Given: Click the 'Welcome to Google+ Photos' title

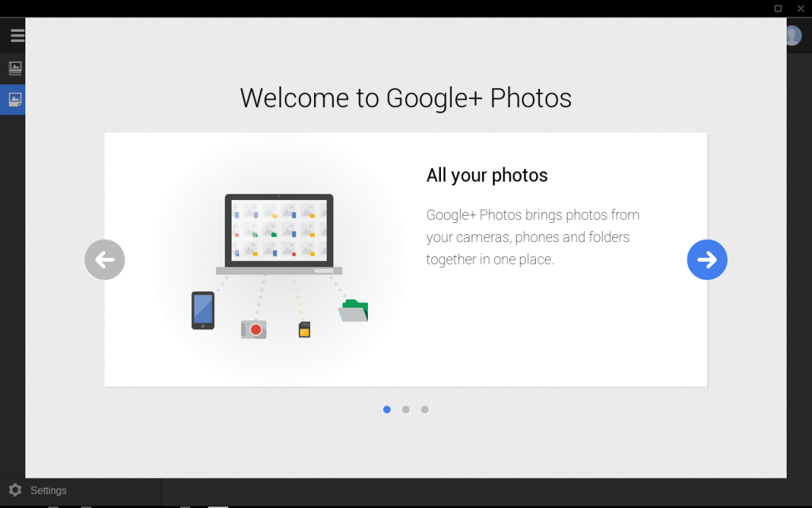Looking at the screenshot, I should pyautogui.click(x=405, y=98).
